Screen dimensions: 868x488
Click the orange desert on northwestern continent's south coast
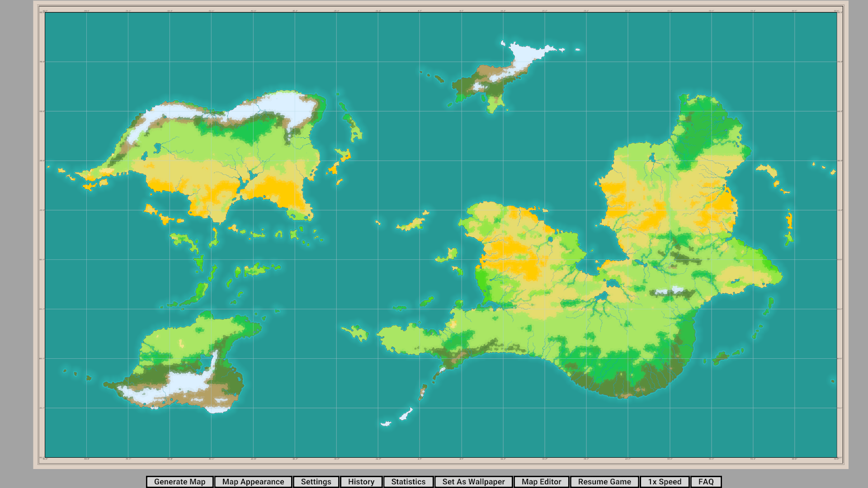pyautogui.click(x=276, y=190)
